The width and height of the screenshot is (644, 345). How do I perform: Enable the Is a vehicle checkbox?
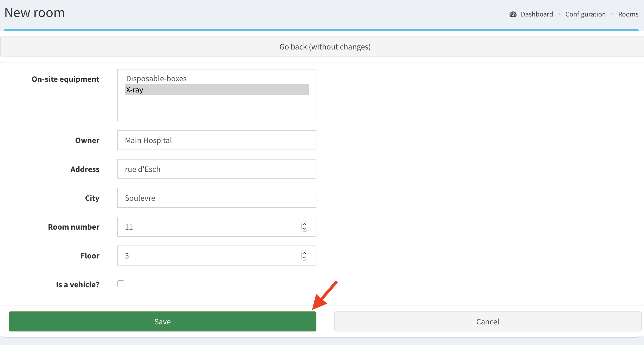(x=121, y=284)
